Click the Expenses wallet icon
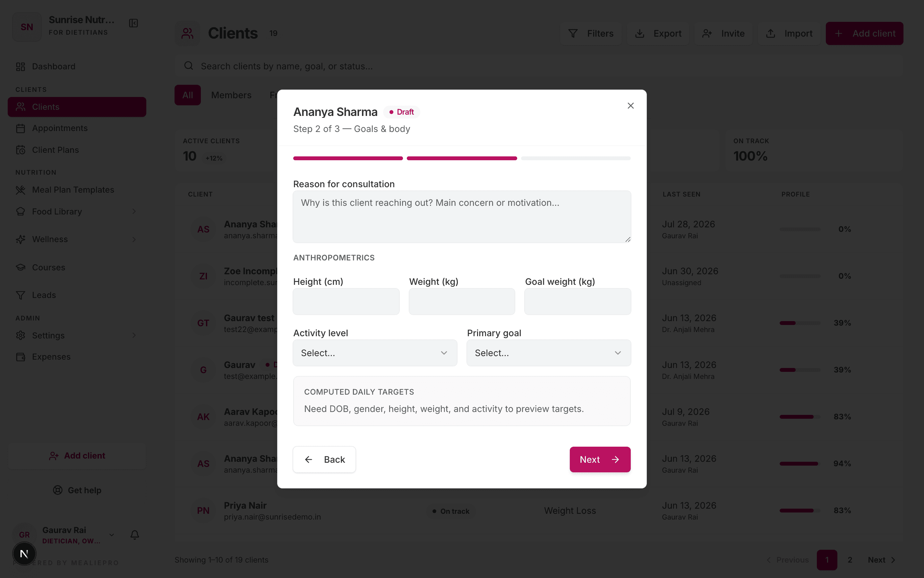Screen dimensions: 924x578 pyautogui.click(x=21, y=357)
